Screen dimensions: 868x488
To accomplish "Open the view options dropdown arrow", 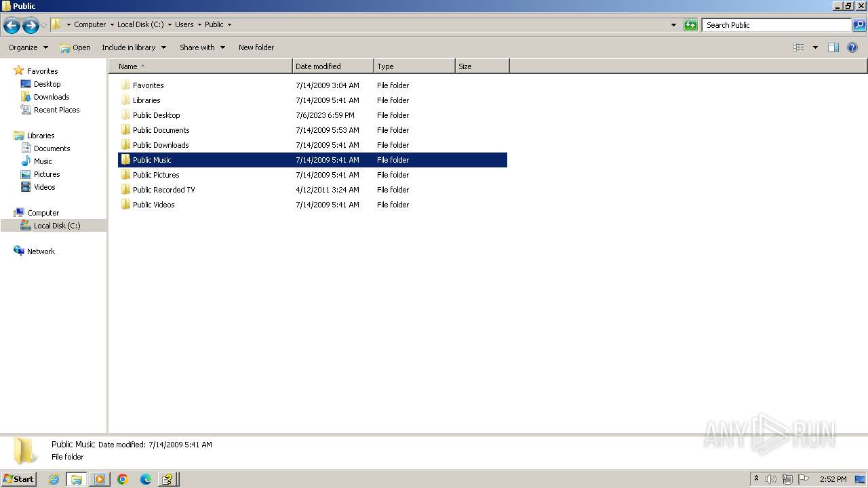I will coord(815,47).
